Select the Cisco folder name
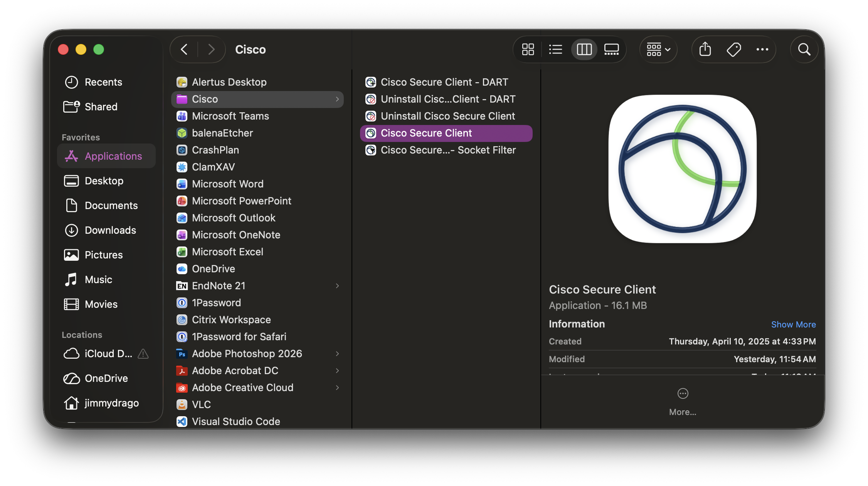 click(x=205, y=99)
